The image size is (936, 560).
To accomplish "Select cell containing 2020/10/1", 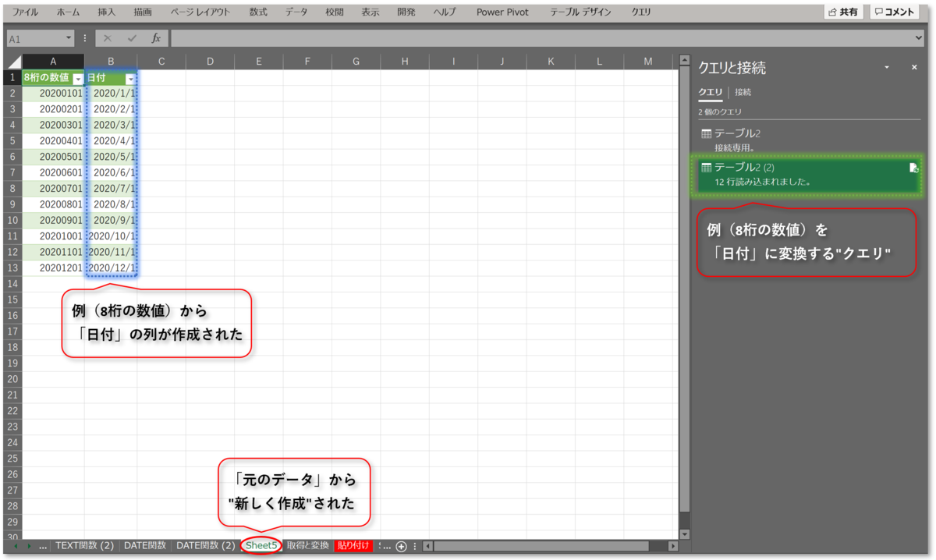I will coord(111,236).
